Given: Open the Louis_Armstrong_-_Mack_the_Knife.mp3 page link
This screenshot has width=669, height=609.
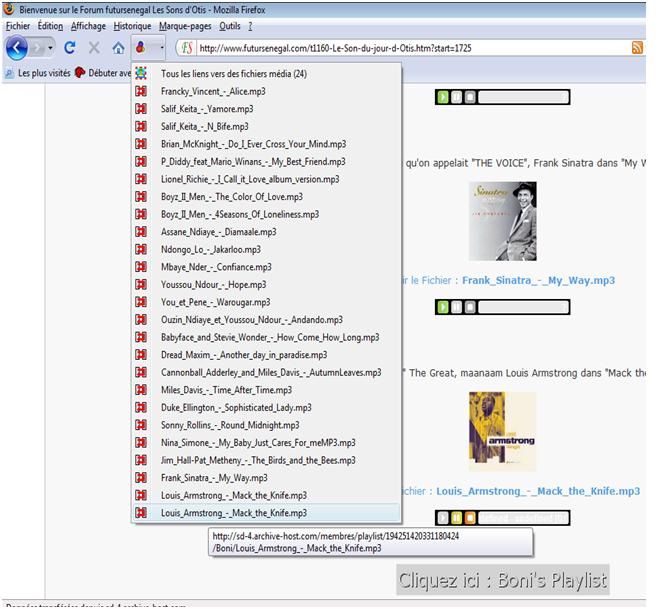Looking at the screenshot, I should tap(538, 491).
